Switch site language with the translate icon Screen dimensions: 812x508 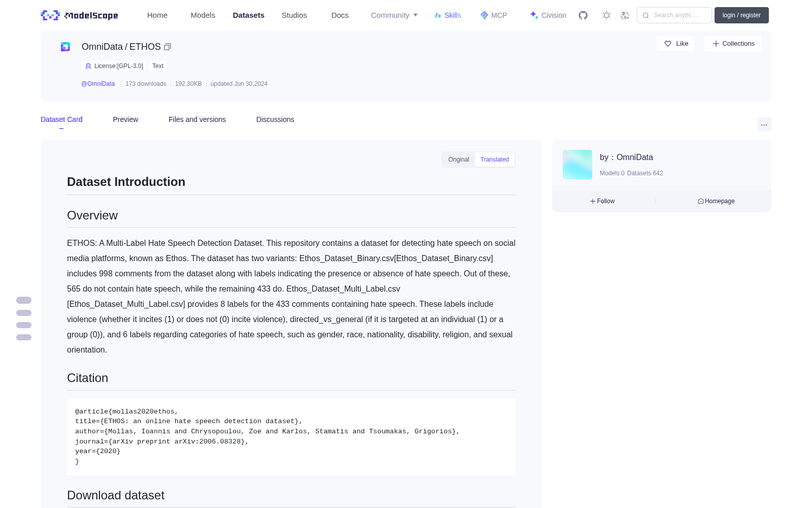pyautogui.click(x=625, y=15)
